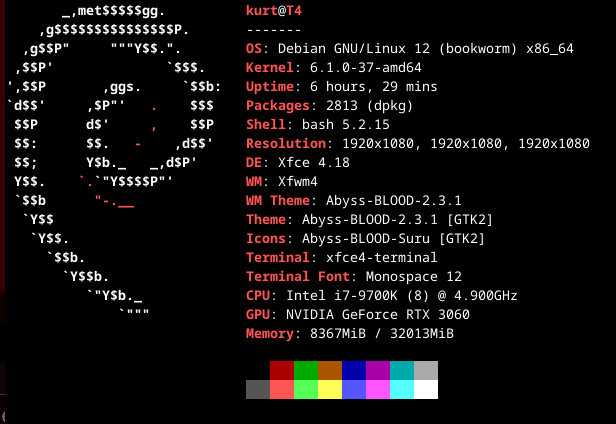The height and width of the screenshot is (424, 616).
Task: Click the bright magenta color block
Action: point(378,389)
